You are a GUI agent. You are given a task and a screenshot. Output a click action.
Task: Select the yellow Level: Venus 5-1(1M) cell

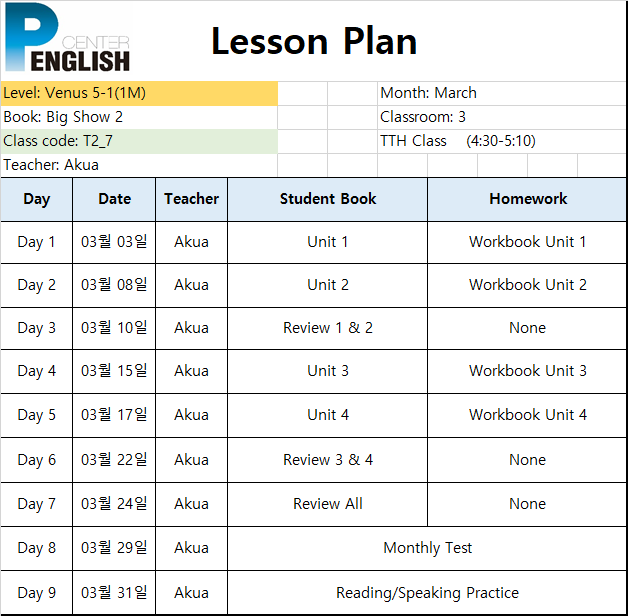coord(139,93)
